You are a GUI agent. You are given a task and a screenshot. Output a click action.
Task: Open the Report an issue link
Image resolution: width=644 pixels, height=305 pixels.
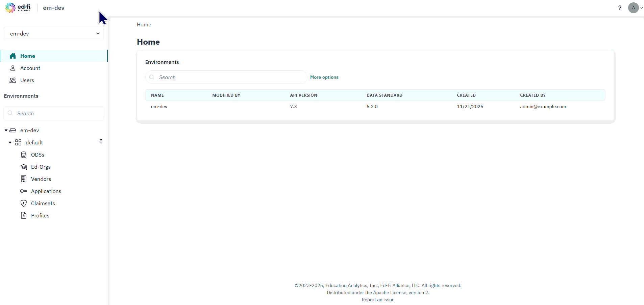[x=378, y=300]
